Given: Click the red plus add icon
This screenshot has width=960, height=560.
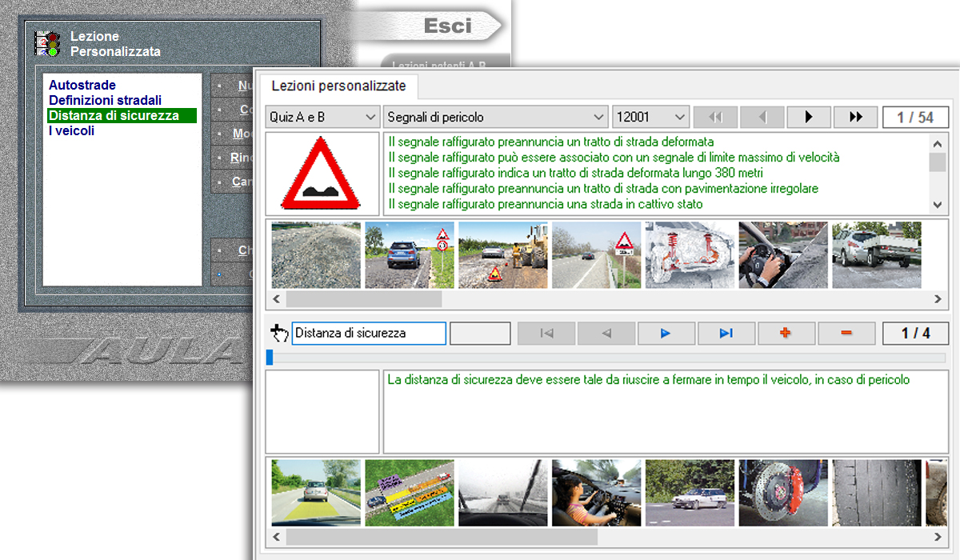Looking at the screenshot, I should [786, 334].
